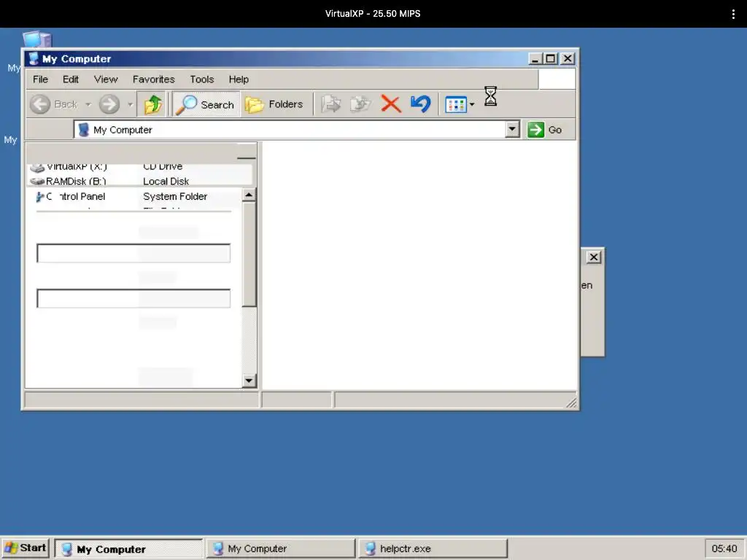Open the View menu

click(106, 79)
